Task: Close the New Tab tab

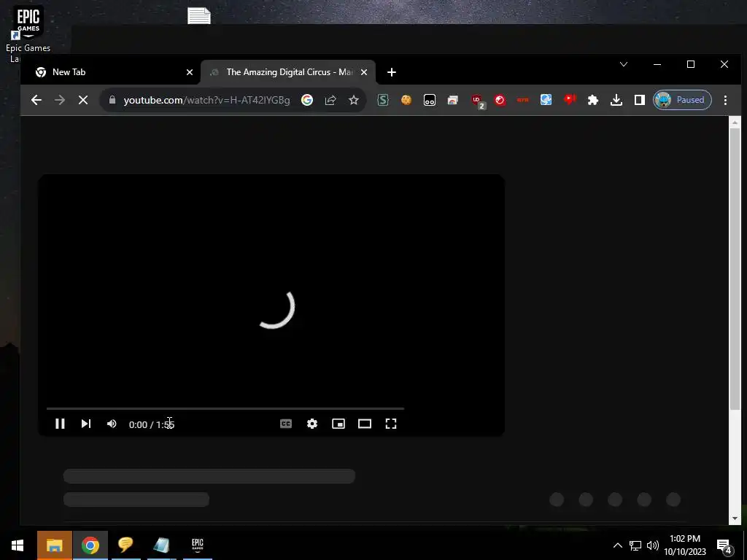Action: click(x=190, y=72)
